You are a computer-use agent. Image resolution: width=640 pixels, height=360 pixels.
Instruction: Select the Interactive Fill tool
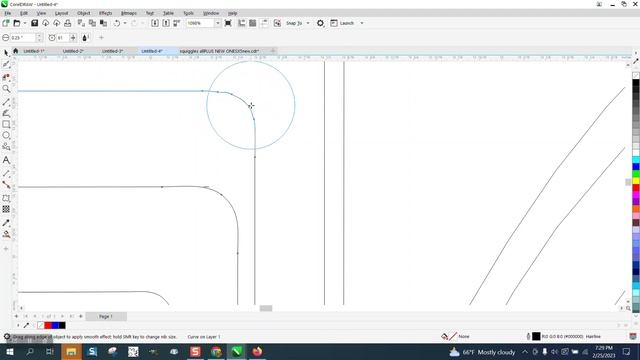[6, 234]
